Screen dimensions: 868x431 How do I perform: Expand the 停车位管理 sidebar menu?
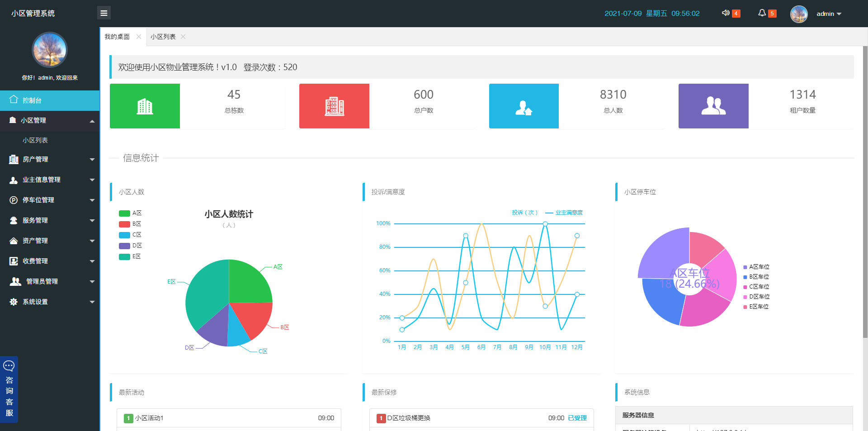(50, 200)
